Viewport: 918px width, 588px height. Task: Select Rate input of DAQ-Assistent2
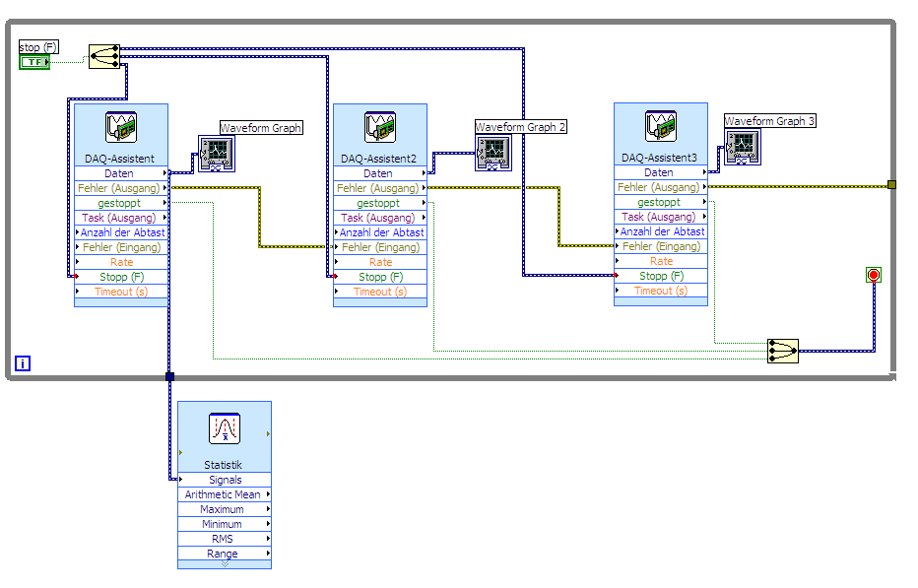tap(380, 262)
